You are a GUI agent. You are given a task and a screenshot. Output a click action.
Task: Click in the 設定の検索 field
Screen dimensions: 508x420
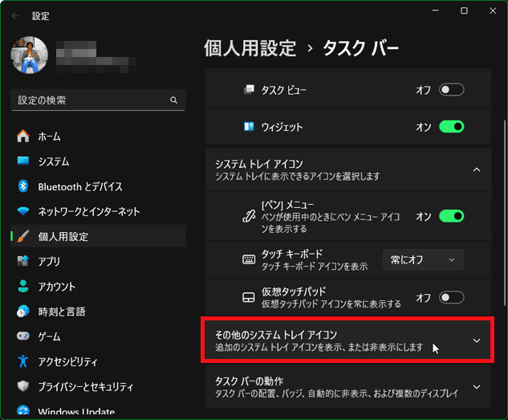click(x=88, y=100)
